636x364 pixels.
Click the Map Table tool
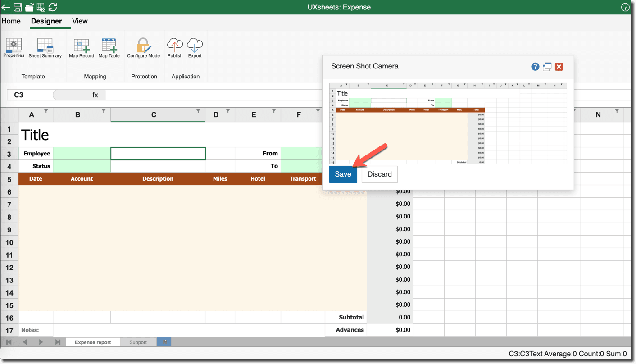(x=109, y=48)
